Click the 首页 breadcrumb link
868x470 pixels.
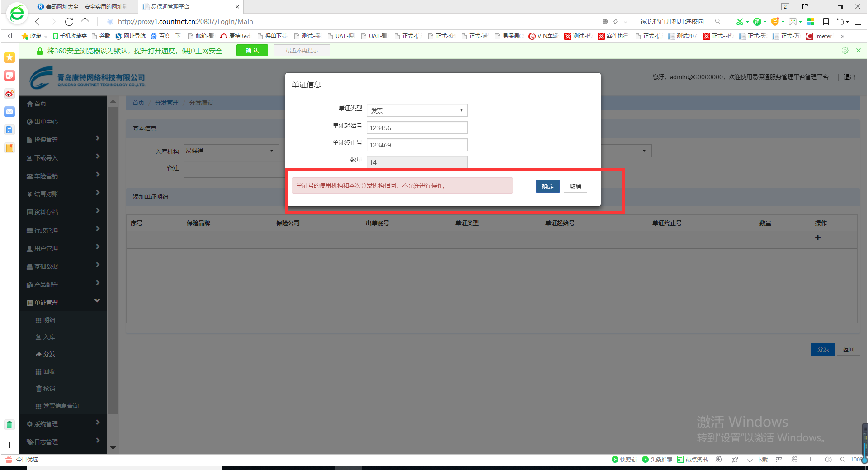pos(138,103)
